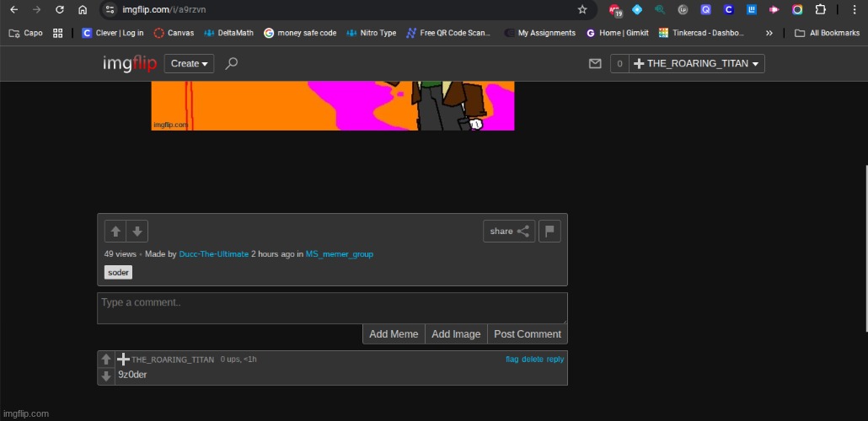Open the Canvas bookmark

tap(174, 33)
